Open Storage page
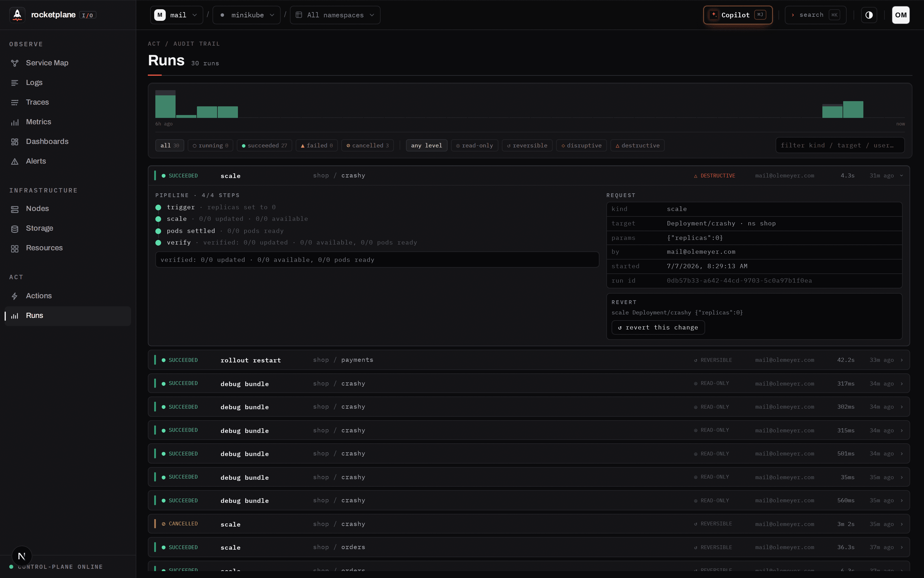The height and width of the screenshot is (578, 924). click(68, 228)
